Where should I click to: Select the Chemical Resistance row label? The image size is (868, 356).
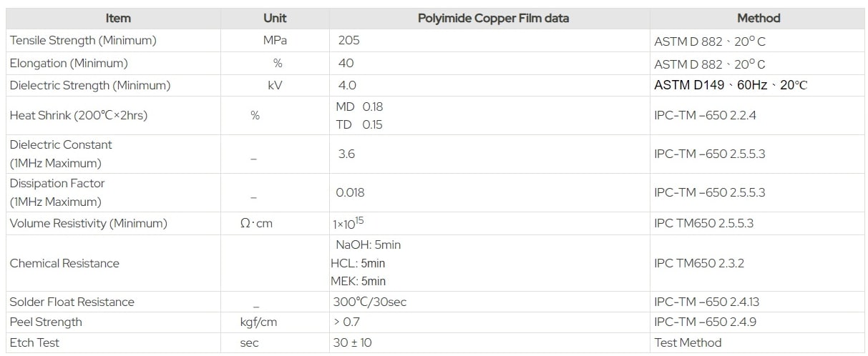(64, 263)
